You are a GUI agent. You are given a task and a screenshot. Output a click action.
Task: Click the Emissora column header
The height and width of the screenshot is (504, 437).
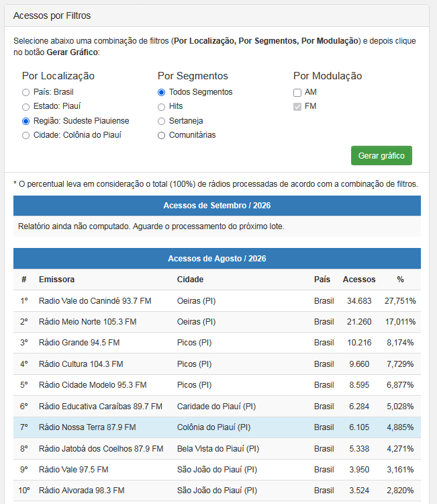56,280
